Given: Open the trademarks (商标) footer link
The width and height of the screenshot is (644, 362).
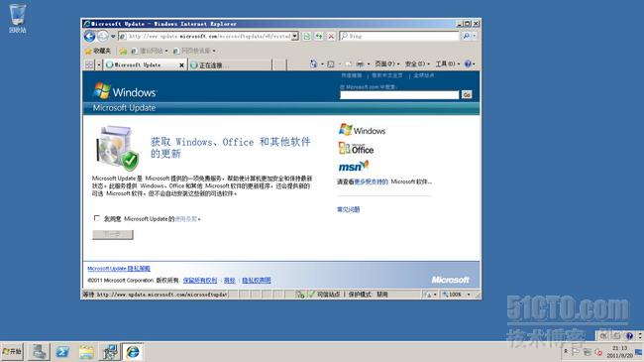Looking at the screenshot, I should click(x=229, y=280).
